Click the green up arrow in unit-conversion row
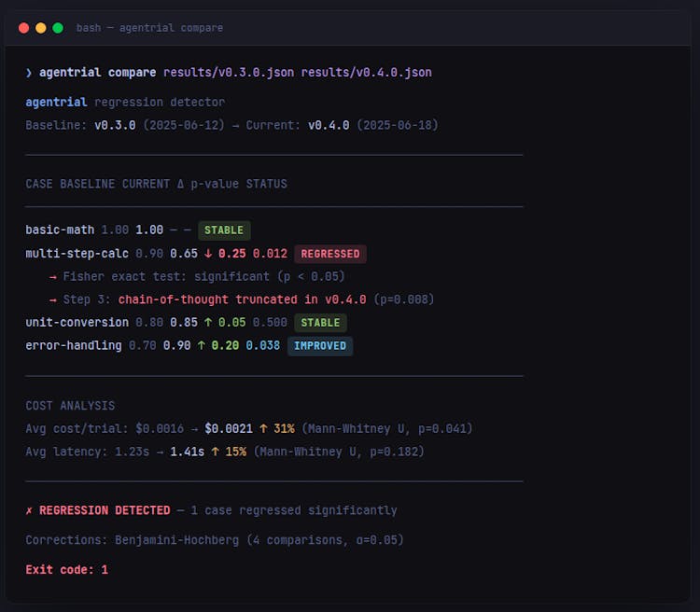This screenshot has width=700, height=612. coord(209,323)
